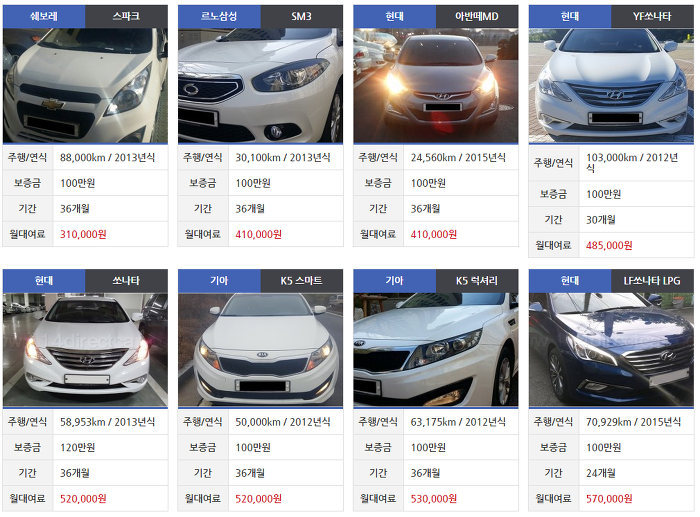The width and height of the screenshot is (700, 517).
Task: Click the 르노삼성 brand label
Action: click(x=219, y=17)
